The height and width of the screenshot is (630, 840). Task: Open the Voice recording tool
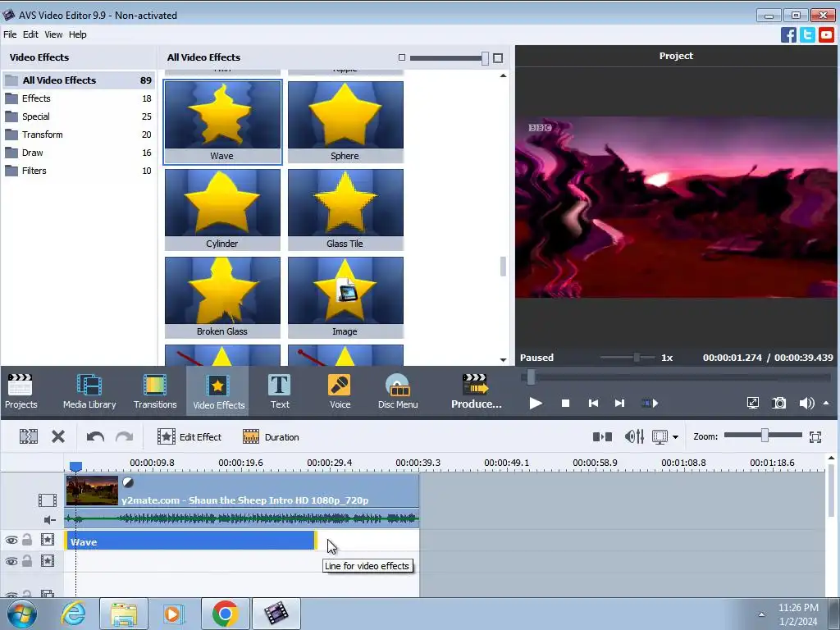coord(340,391)
